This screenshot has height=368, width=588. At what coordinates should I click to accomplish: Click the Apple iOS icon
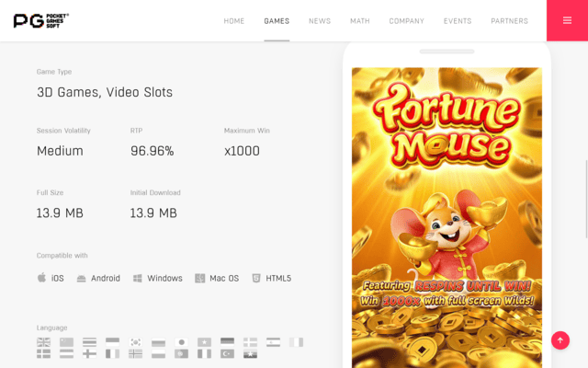pos(41,278)
